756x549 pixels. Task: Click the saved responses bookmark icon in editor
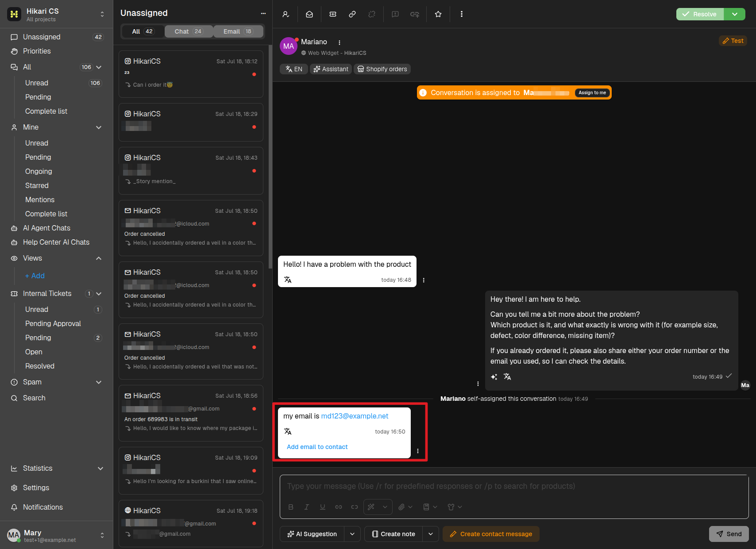tap(426, 507)
